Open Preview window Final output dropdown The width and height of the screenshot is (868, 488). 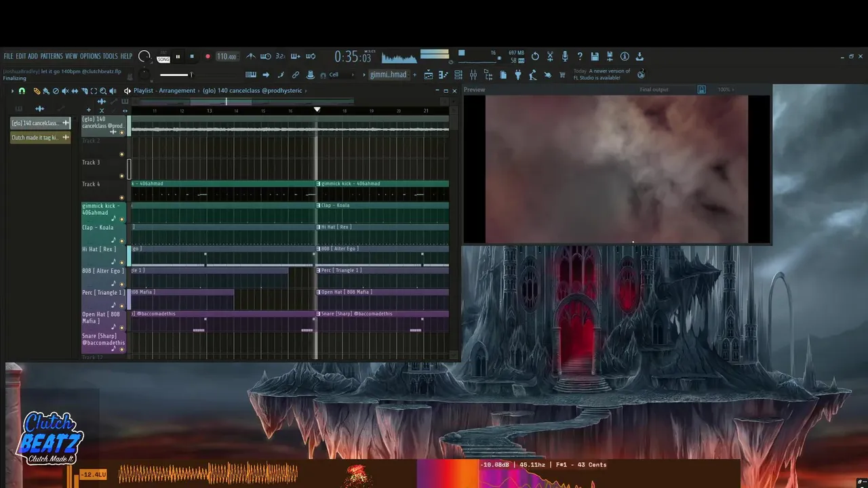[x=654, y=89]
